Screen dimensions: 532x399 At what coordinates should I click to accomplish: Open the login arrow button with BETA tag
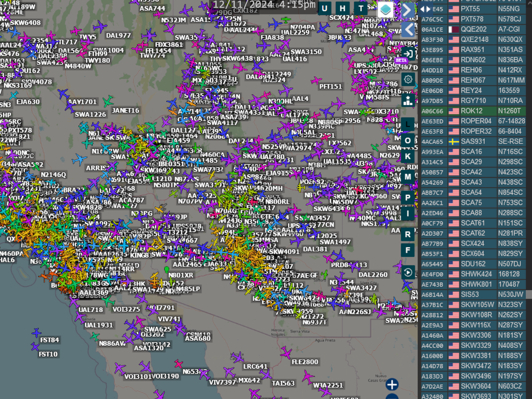point(408,54)
